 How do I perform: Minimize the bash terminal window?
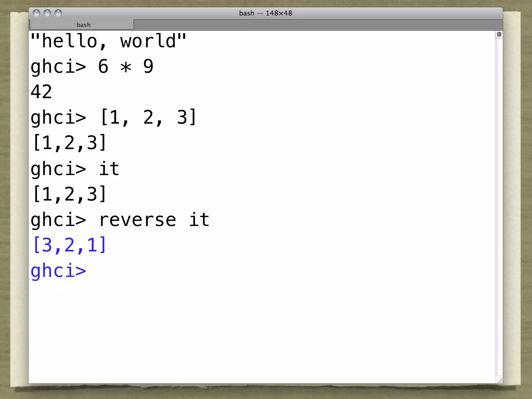click(47, 13)
